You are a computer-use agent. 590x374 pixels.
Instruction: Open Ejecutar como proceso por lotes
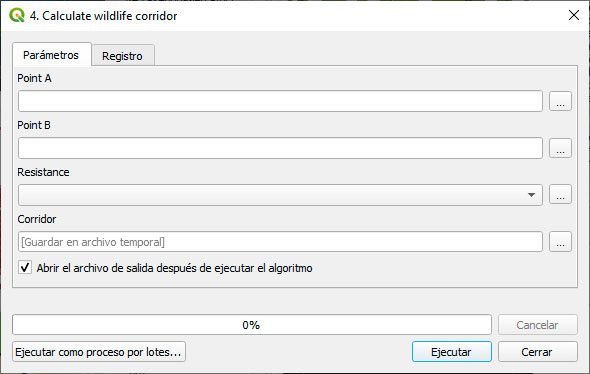click(x=99, y=352)
